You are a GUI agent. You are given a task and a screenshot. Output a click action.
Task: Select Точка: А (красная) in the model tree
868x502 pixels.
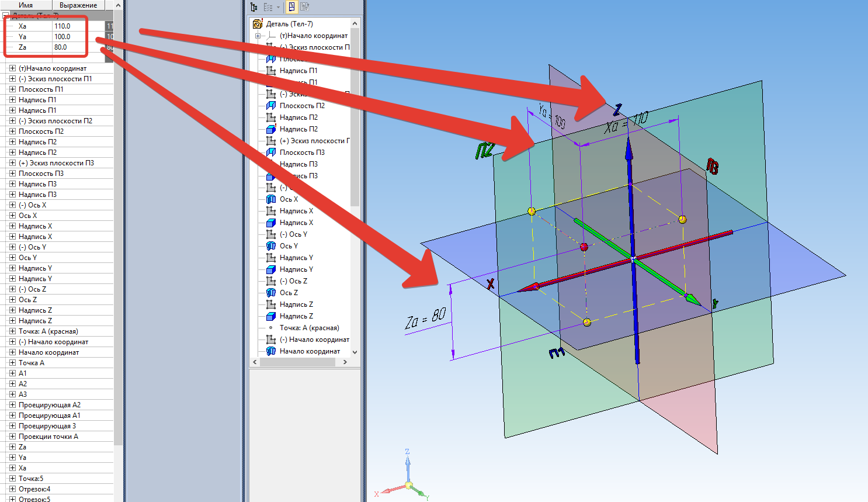tap(309, 328)
